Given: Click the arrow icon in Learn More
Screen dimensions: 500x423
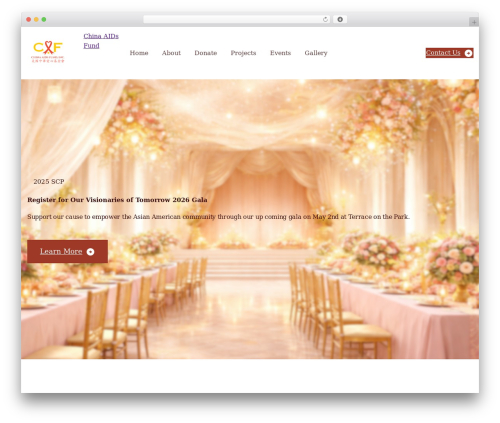Looking at the screenshot, I should point(90,252).
